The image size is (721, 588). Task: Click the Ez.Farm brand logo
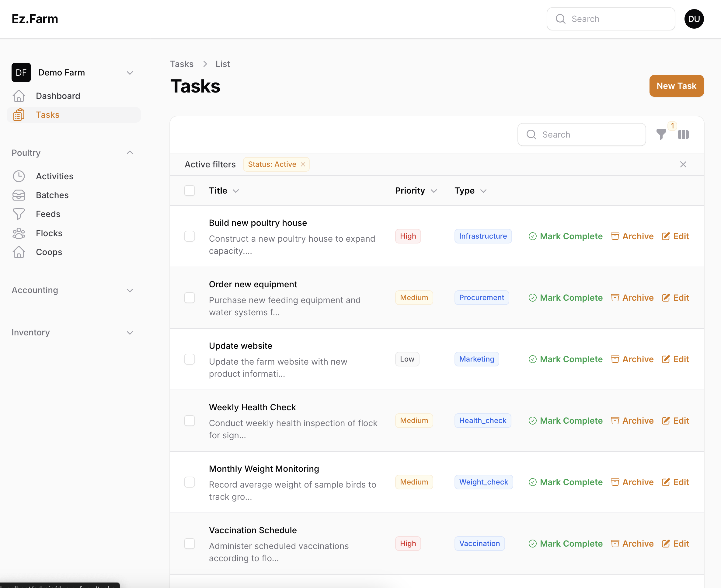point(35,19)
